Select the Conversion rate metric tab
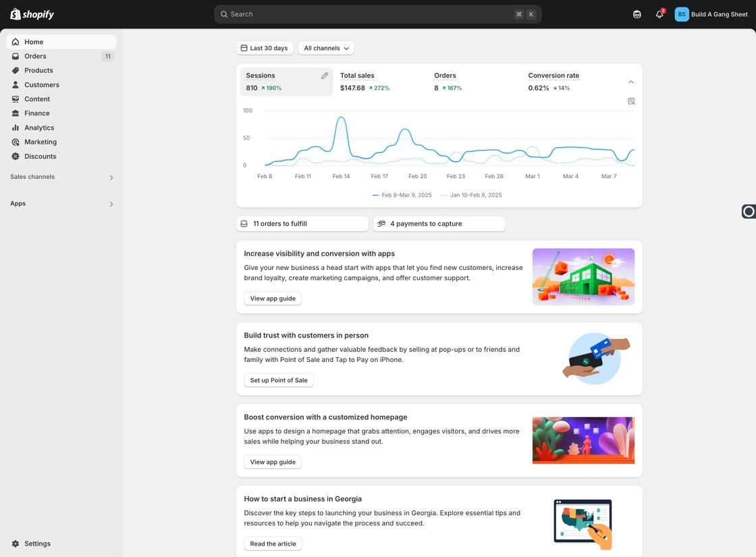 point(568,82)
